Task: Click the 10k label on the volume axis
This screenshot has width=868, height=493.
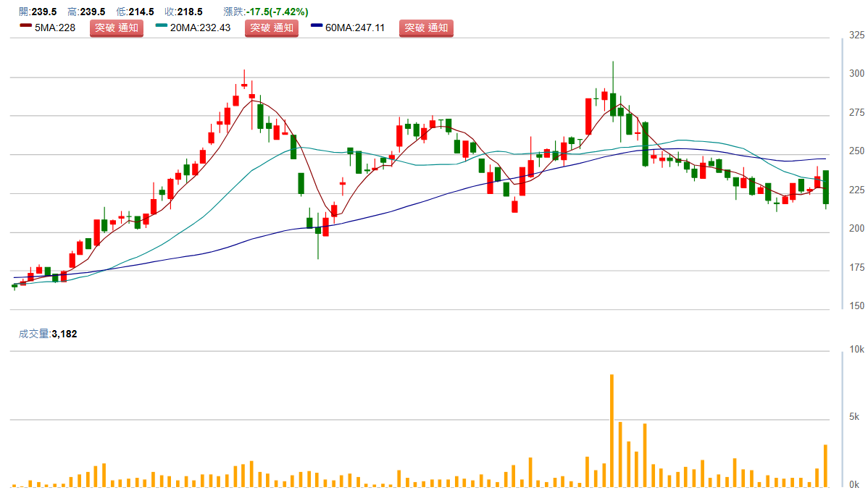Action: tap(856, 350)
